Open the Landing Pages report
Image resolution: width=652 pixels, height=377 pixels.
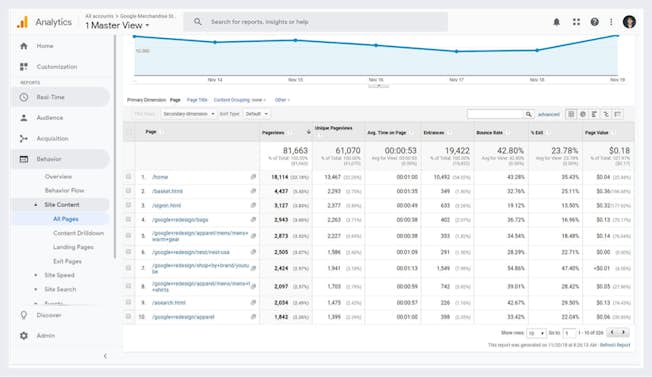point(73,247)
